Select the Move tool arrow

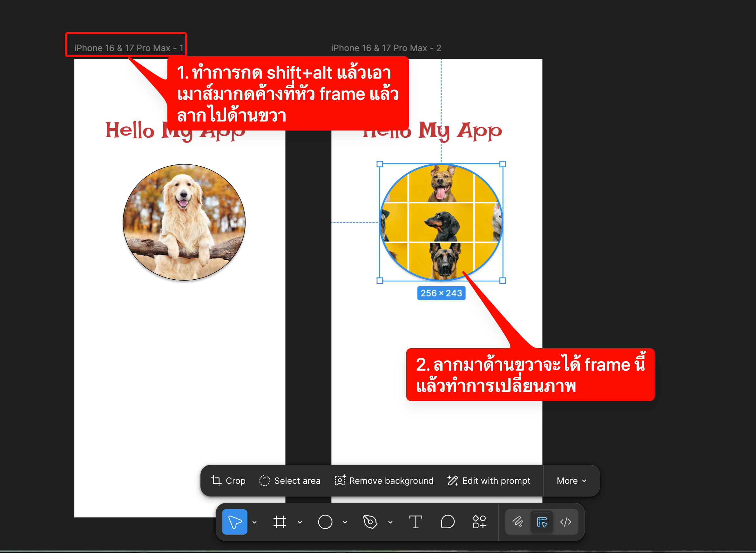[234, 522]
